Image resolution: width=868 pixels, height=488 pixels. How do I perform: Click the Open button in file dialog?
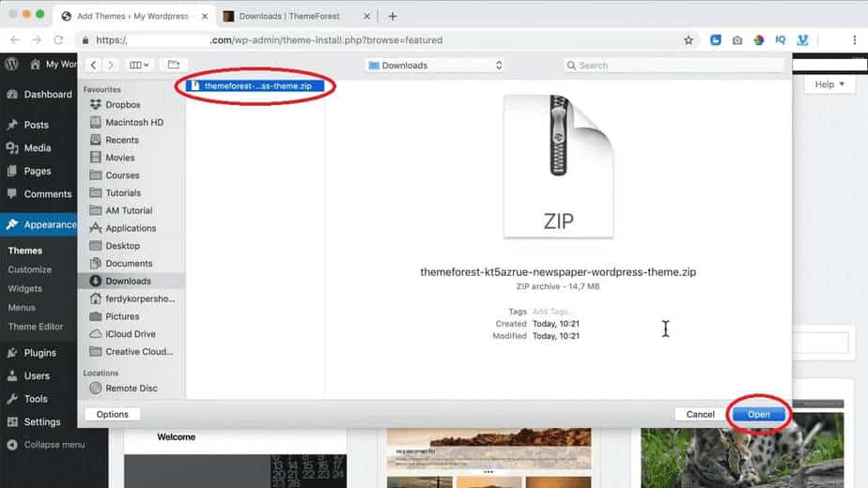(758, 414)
